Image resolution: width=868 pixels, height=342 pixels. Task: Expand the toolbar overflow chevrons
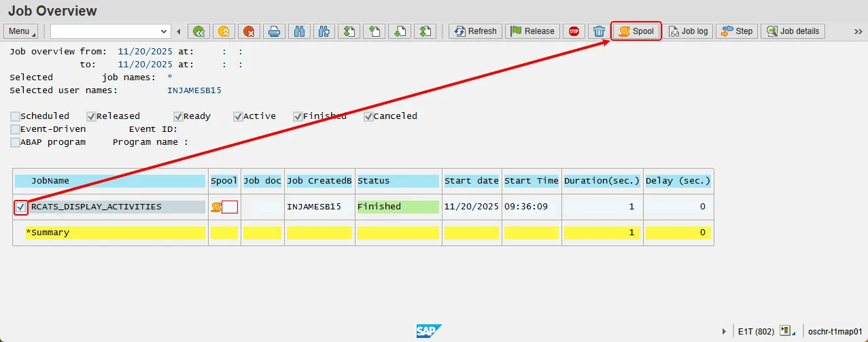[x=858, y=31]
